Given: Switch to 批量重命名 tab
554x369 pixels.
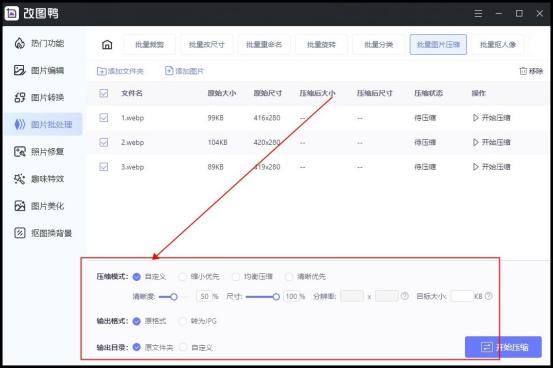Looking at the screenshot, I should pyautogui.click(x=264, y=45).
